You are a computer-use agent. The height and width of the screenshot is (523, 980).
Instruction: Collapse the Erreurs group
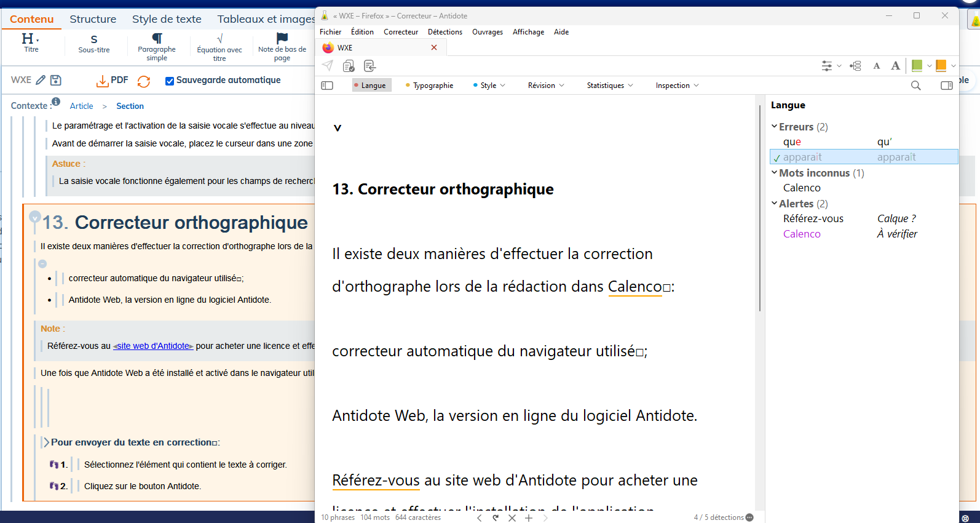[774, 126]
